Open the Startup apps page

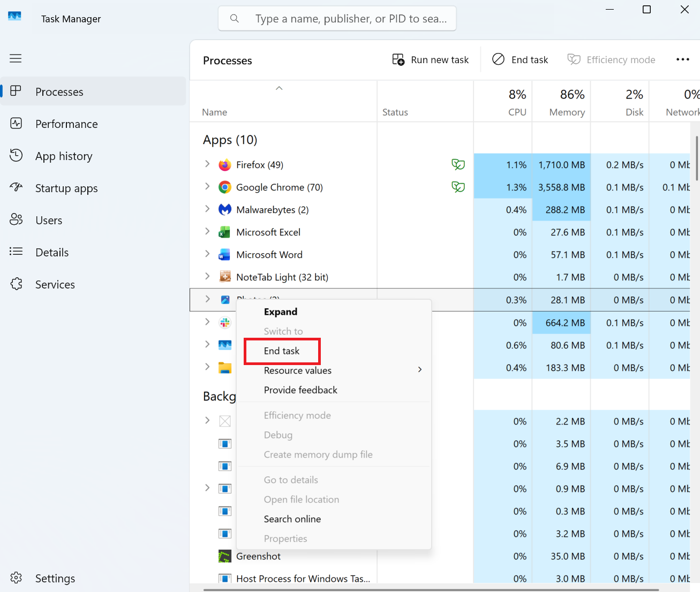[93, 188]
